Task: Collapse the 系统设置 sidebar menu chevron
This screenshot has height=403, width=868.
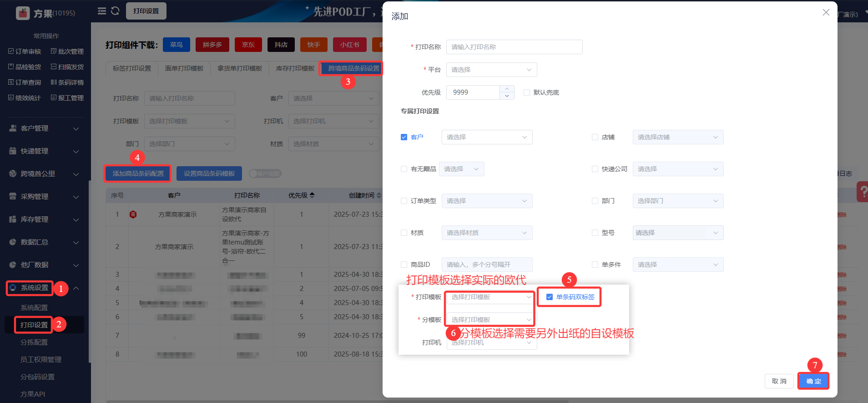Action: click(76, 288)
